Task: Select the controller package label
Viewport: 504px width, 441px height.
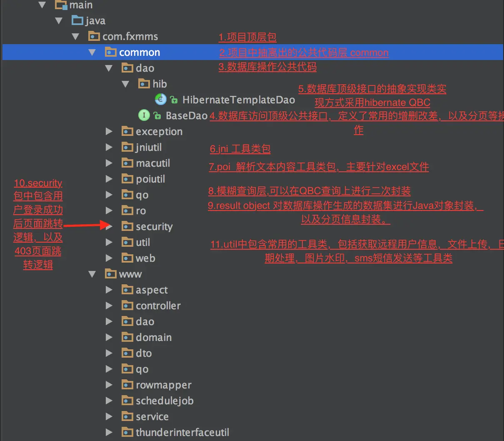Action: [x=158, y=306]
